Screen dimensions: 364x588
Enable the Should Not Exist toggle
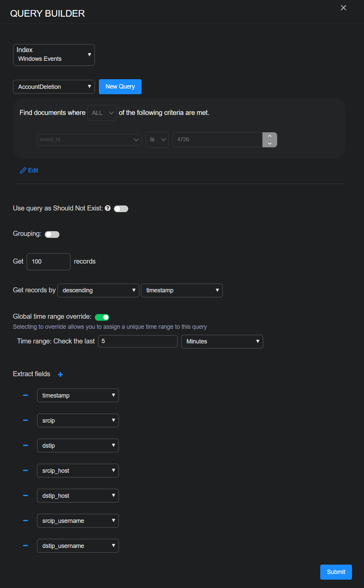121,209
